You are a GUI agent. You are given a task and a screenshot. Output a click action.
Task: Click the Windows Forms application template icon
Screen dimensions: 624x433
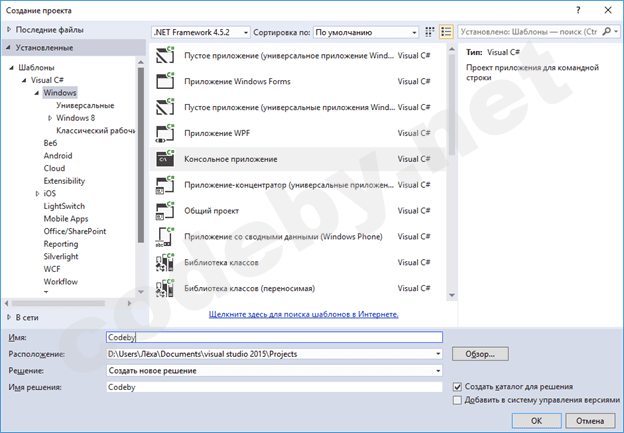point(164,81)
